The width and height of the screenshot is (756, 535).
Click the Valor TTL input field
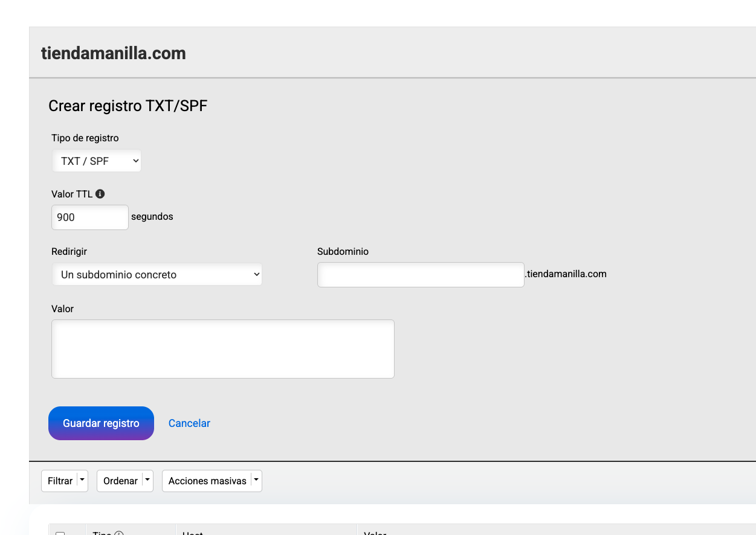pyautogui.click(x=90, y=217)
